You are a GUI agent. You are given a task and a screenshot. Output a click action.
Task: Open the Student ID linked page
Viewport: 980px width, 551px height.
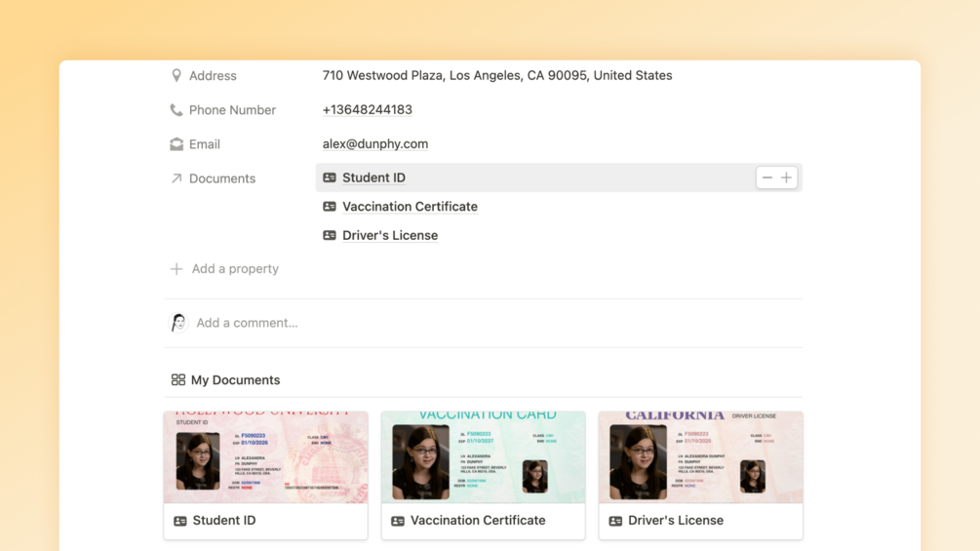[x=373, y=177]
